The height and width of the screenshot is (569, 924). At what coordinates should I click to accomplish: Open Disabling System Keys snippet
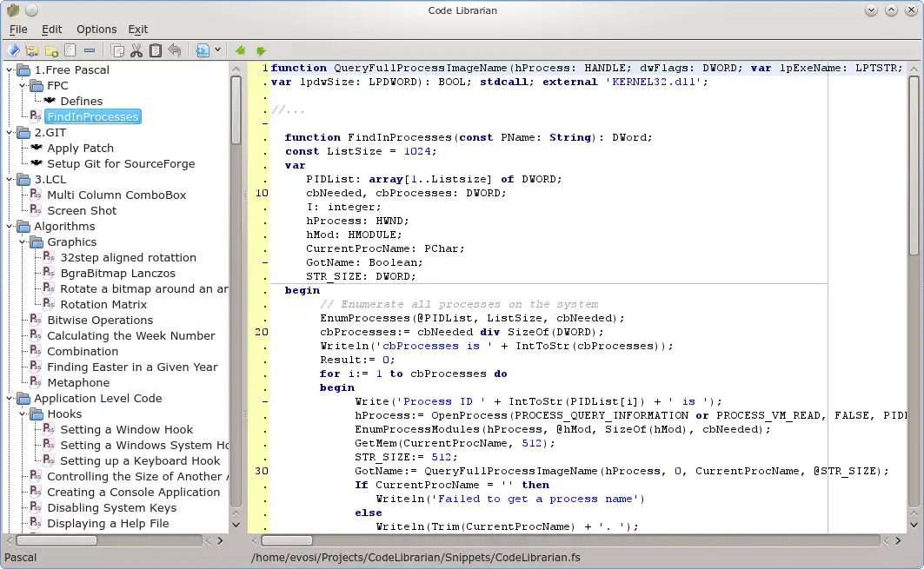111,507
